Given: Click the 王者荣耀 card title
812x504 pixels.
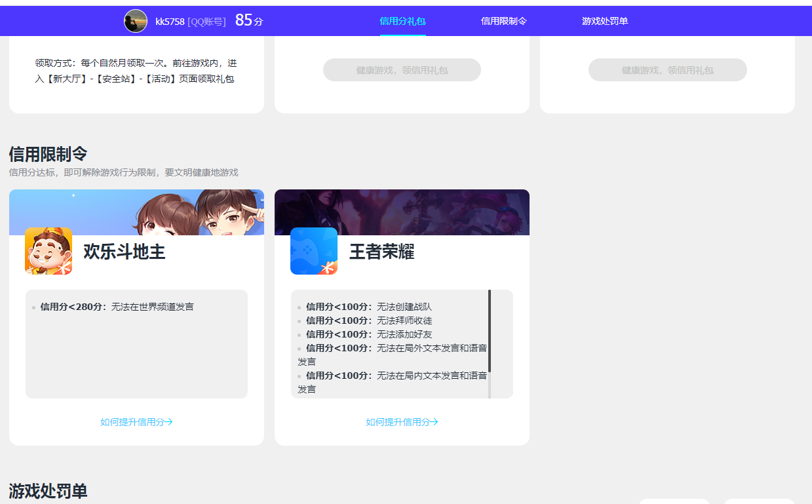Looking at the screenshot, I should [382, 252].
